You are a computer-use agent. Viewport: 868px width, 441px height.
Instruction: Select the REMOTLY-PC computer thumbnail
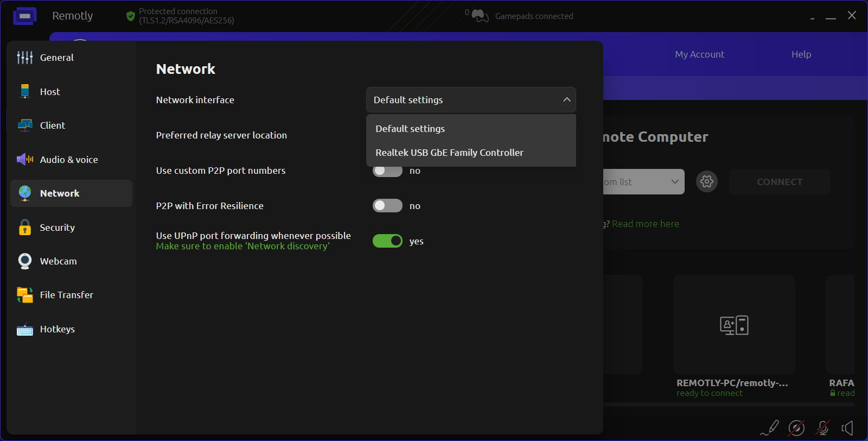pos(734,325)
